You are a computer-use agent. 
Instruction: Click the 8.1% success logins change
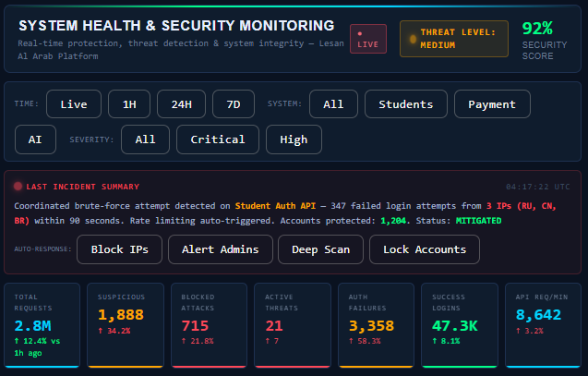446,341
